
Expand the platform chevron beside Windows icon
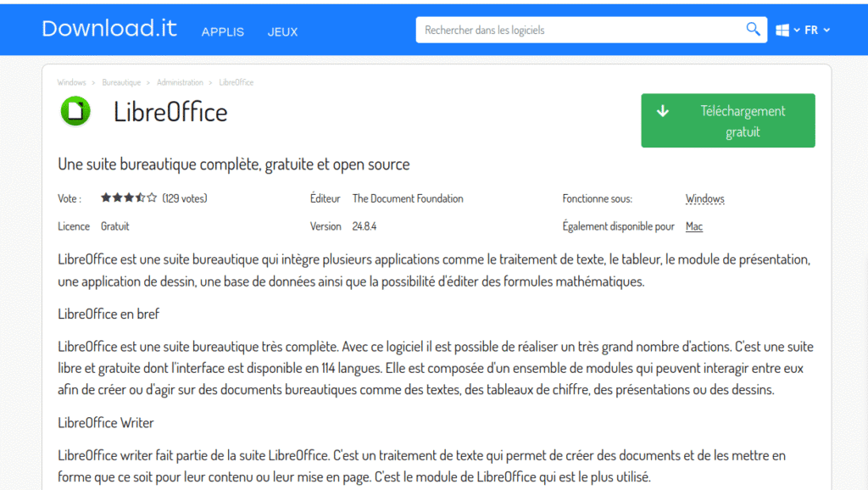[x=797, y=31]
